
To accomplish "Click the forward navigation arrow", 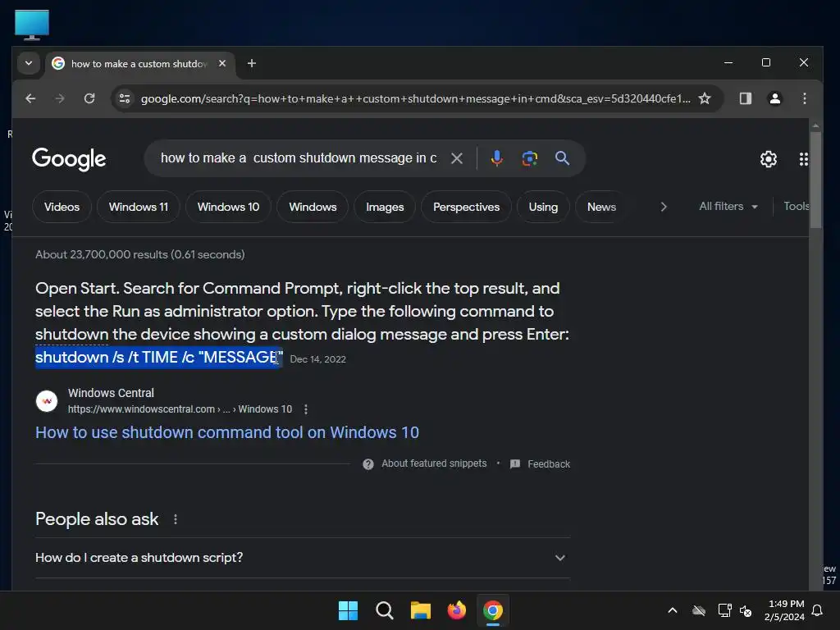I will (60, 98).
